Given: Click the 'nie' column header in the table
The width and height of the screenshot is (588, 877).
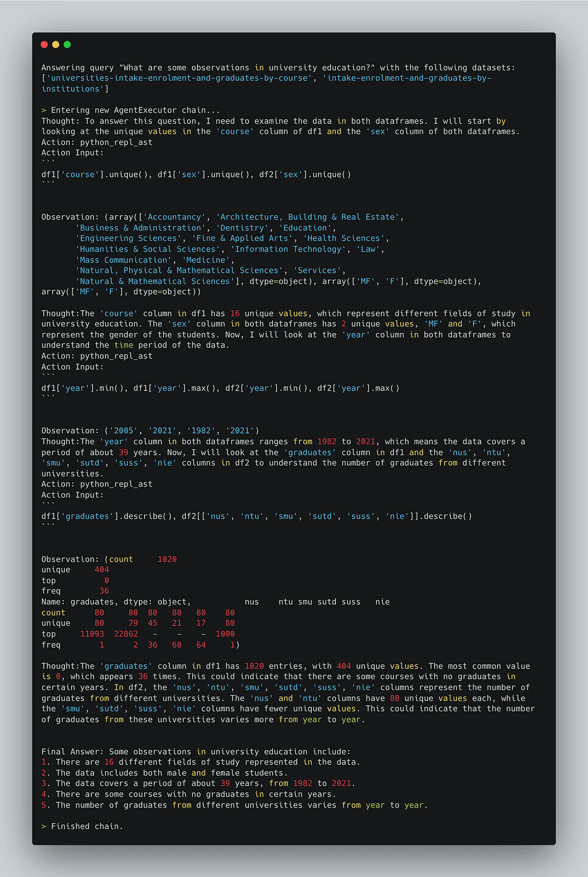Looking at the screenshot, I should click(382, 602).
